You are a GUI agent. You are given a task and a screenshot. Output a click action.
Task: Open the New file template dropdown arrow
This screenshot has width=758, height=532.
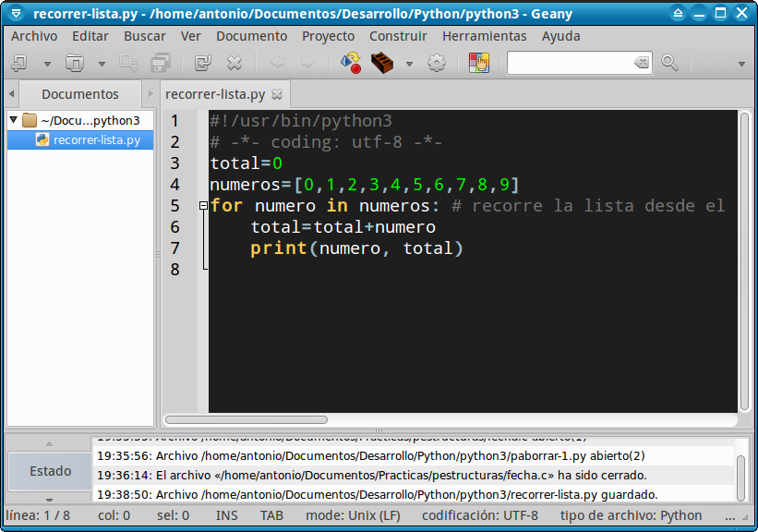(47, 64)
